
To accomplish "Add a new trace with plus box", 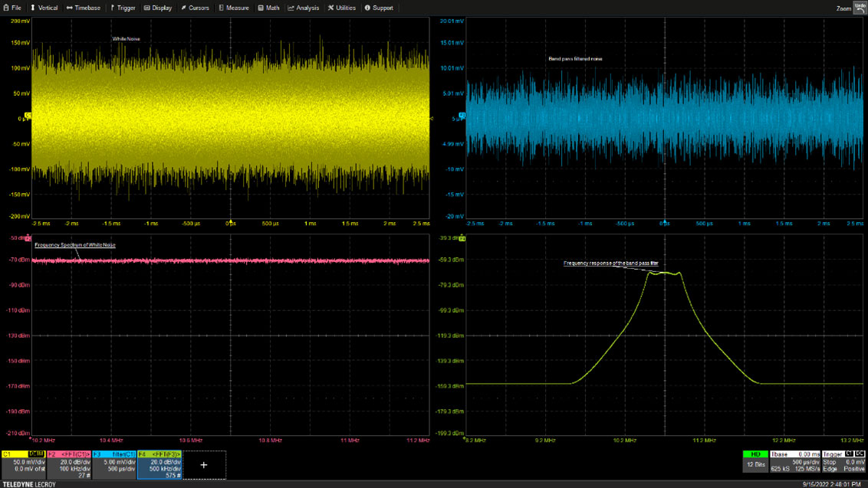I will 204,465.
